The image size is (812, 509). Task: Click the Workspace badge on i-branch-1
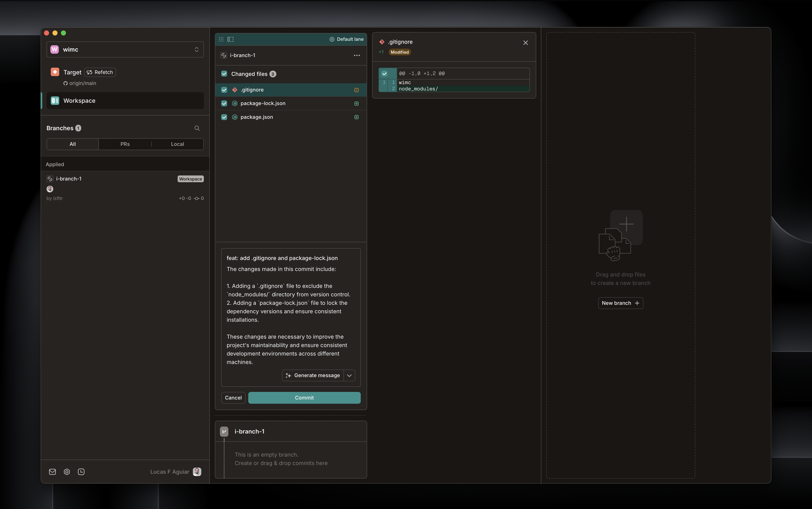(x=191, y=179)
